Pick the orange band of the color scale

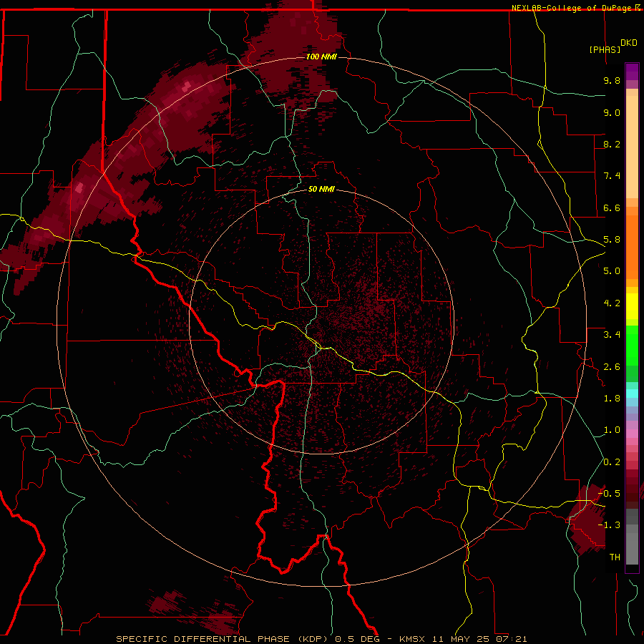pyautogui.click(x=632, y=247)
